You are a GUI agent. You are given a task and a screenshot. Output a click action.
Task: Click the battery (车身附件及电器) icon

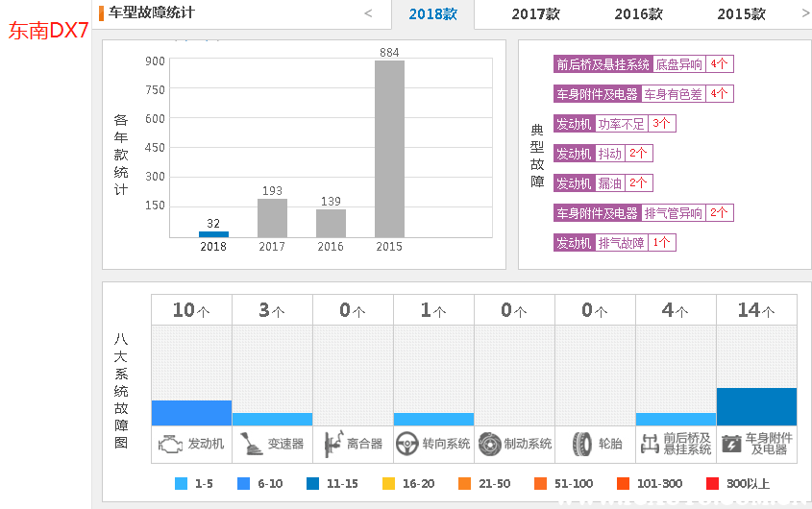pyautogui.click(x=731, y=444)
